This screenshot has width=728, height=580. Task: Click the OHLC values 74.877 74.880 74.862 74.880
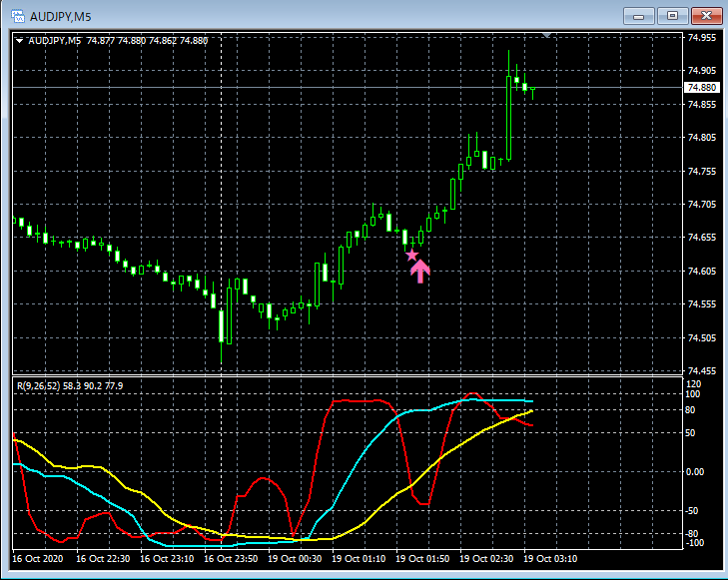pos(147,41)
